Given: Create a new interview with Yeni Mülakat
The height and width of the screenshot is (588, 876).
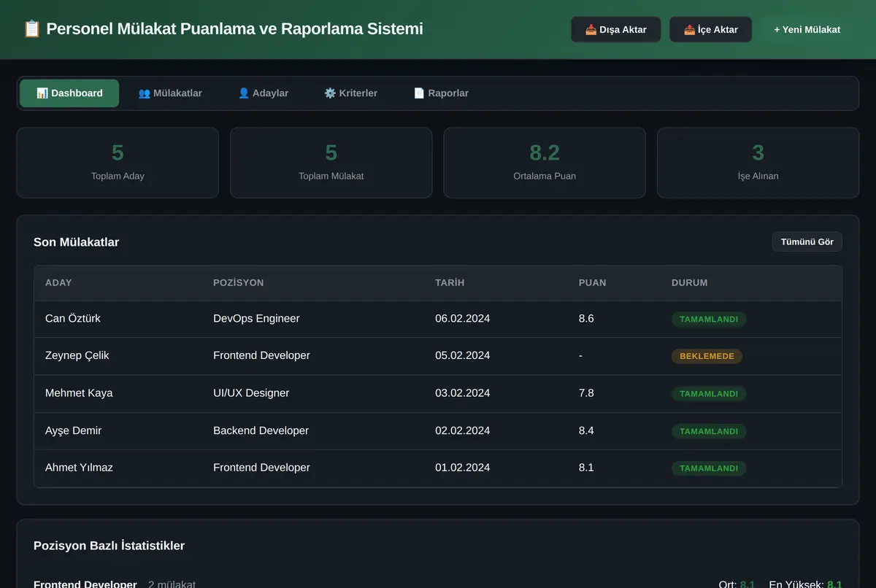Looking at the screenshot, I should pyautogui.click(x=807, y=30).
